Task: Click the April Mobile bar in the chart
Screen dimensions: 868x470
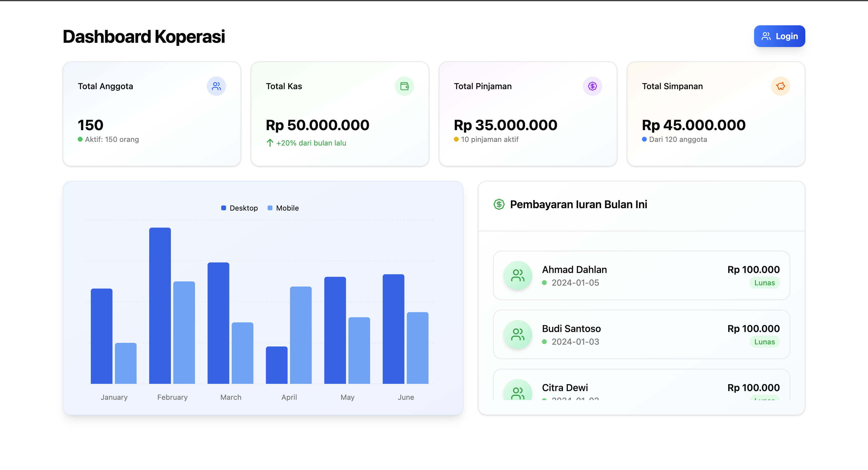Action: click(300, 335)
